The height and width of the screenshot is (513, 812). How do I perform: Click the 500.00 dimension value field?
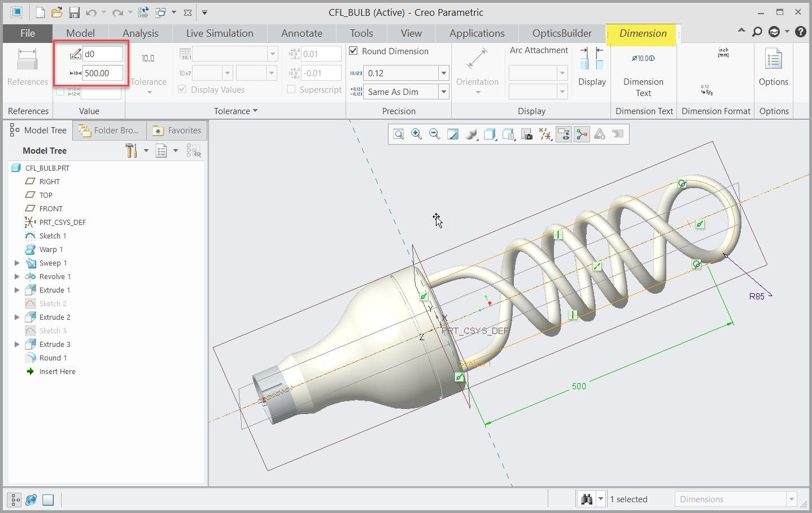coord(102,73)
